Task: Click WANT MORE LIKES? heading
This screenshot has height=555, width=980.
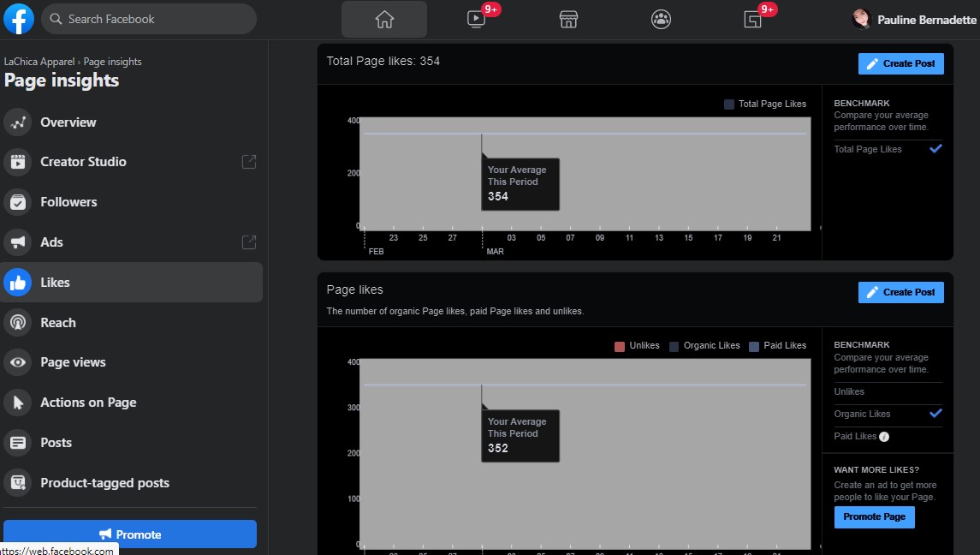Action: [876, 470]
